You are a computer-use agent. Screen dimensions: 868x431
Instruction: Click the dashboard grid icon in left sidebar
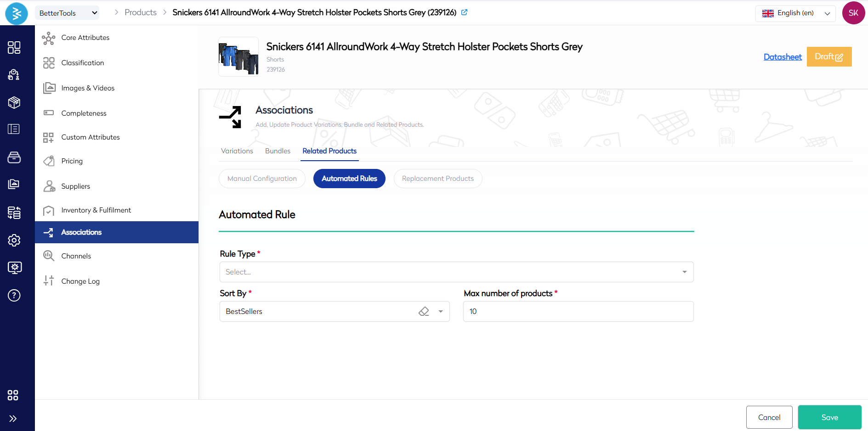coord(14,47)
